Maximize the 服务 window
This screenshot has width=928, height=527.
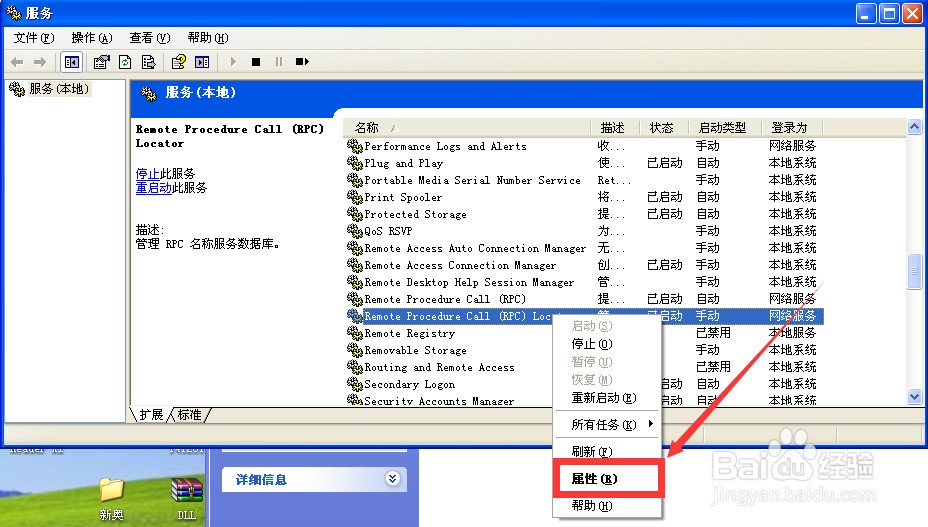(890, 13)
